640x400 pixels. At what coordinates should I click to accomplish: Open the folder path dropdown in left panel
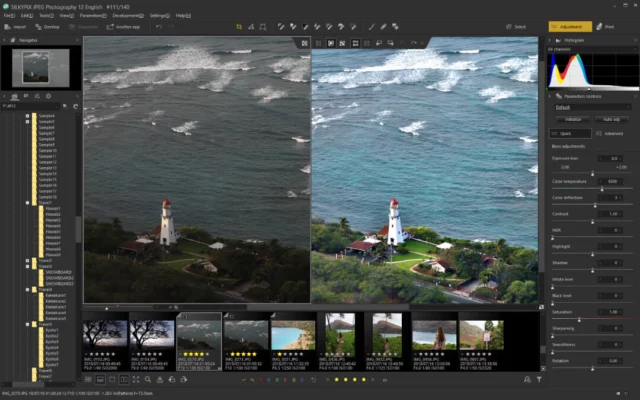(x=31, y=106)
